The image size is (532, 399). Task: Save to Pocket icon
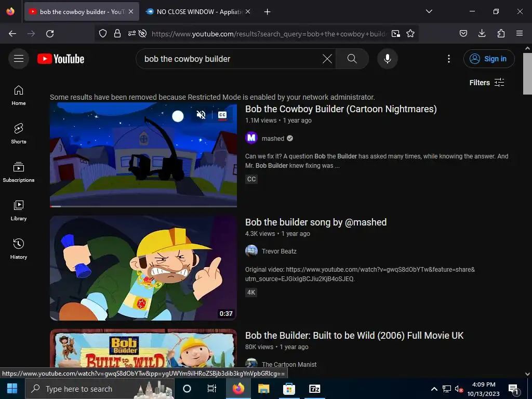[463, 34]
